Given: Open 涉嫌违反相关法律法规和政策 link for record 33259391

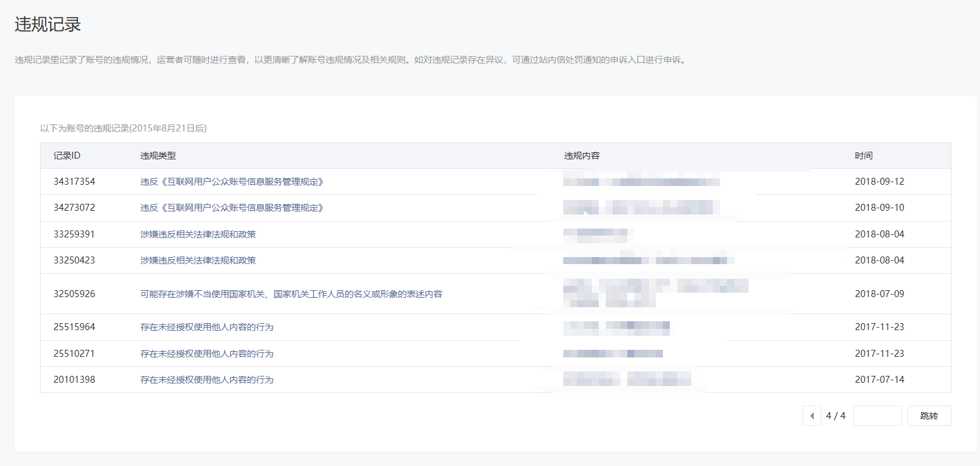Looking at the screenshot, I should point(198,234).
